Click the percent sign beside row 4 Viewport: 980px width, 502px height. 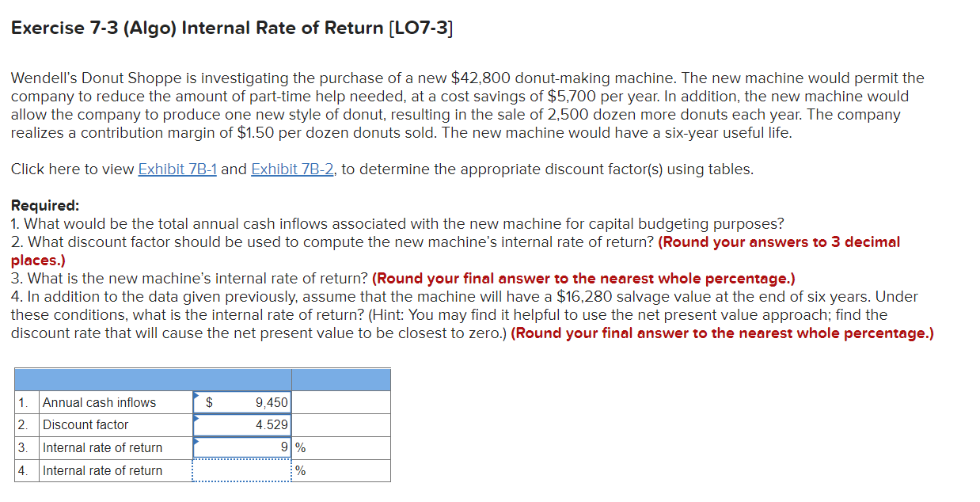[x=299, y=470]
